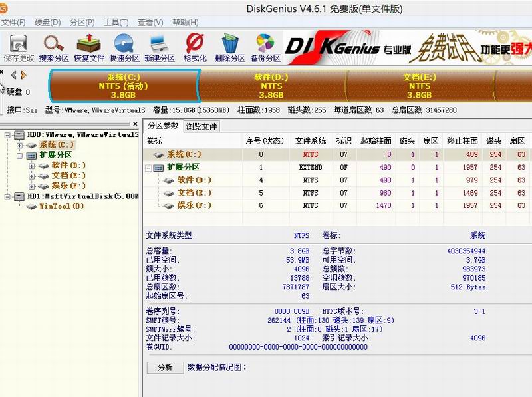Open the 查看(V) menu
Screen dimensions: 532x397
(150, 23)
